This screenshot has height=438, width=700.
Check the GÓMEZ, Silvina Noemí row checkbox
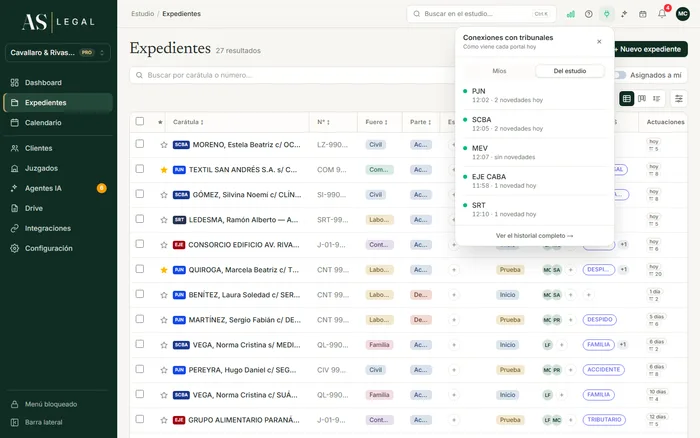pos(140,194)
